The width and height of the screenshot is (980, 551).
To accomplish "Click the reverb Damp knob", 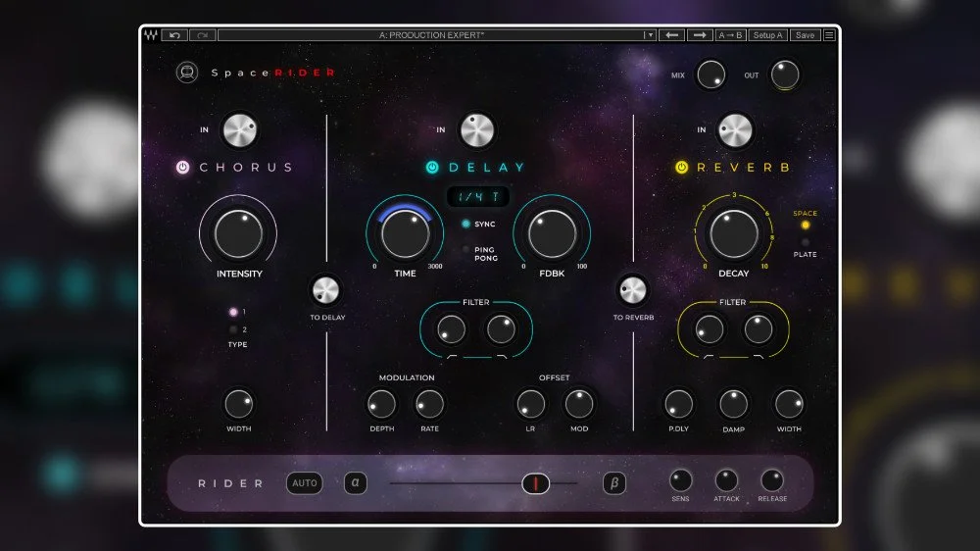I will pyautogui.click(x=733, y=404).
